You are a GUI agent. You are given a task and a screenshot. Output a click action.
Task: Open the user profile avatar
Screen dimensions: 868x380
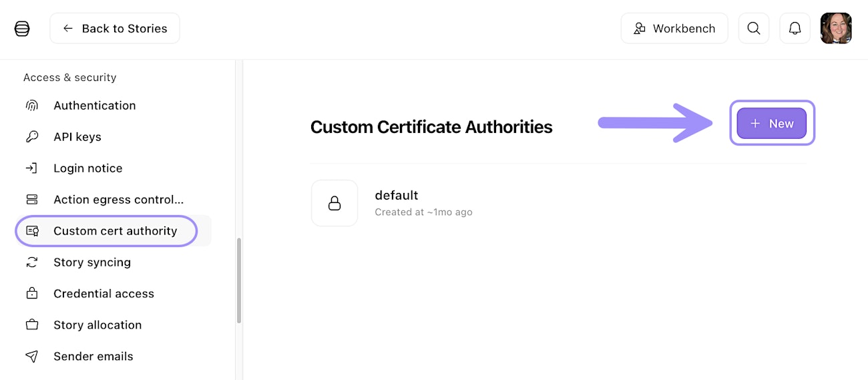pyautogui.click(x=836, y=29)
